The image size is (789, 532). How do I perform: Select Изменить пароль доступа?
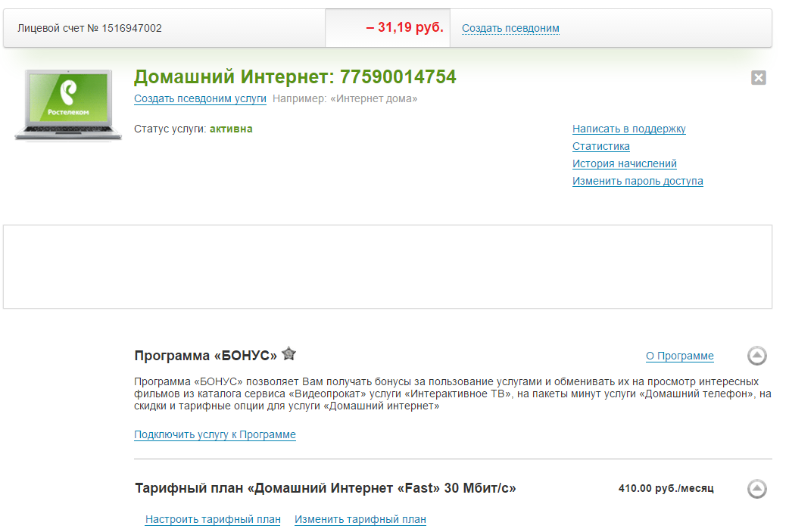click(637, 181)
